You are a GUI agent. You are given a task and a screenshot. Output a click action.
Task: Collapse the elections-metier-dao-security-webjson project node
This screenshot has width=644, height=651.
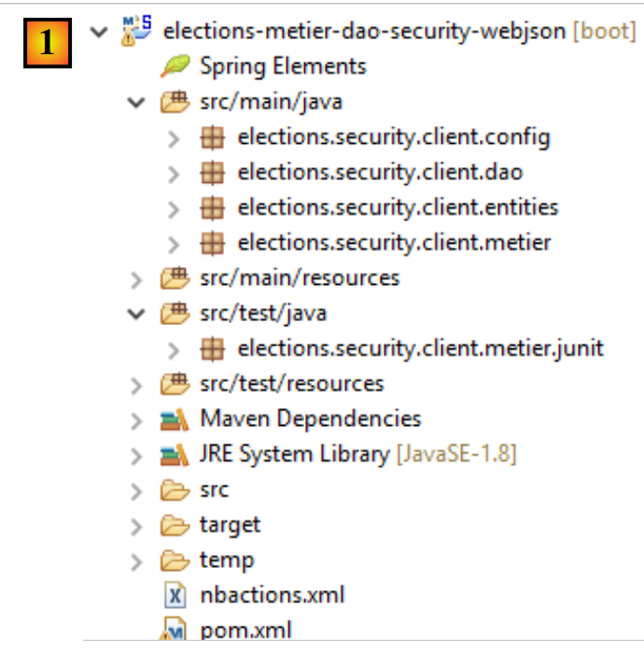click(x=99, y=31)
